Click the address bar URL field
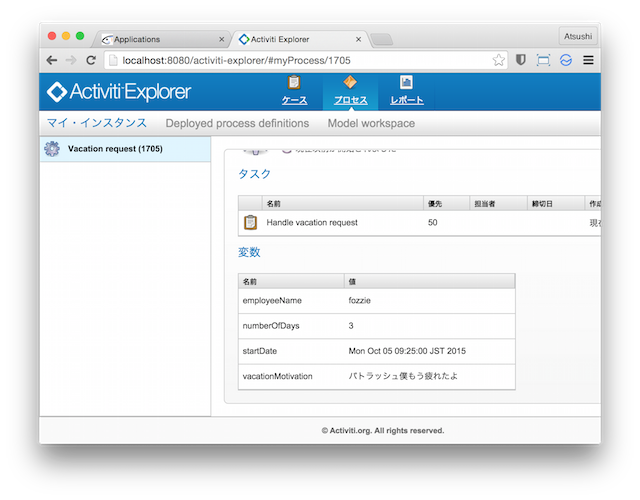This screenshot has height=500, width=640. tap(300, 60)
